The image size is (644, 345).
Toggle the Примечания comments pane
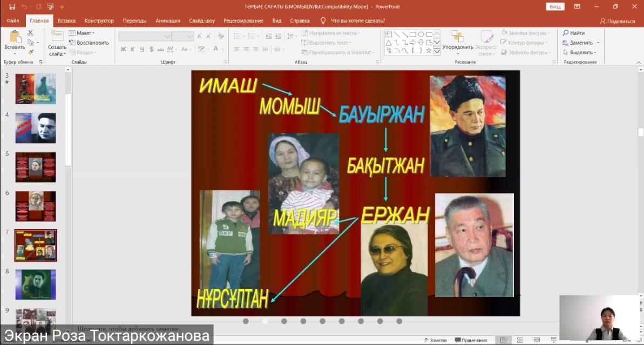pos(471,340)
